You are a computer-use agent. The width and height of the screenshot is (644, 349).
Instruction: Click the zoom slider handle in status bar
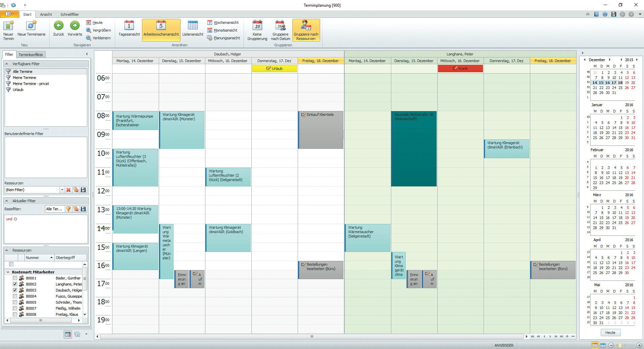[620, 345]
